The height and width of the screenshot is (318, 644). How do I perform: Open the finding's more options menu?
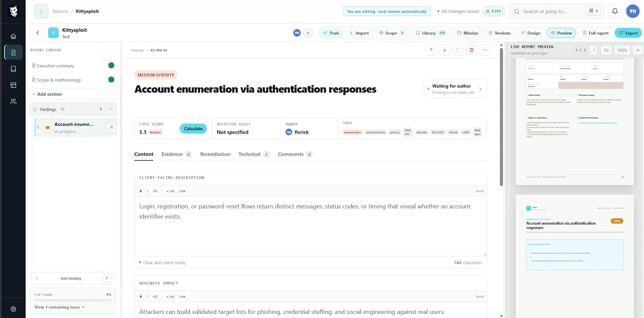(485, 50)
